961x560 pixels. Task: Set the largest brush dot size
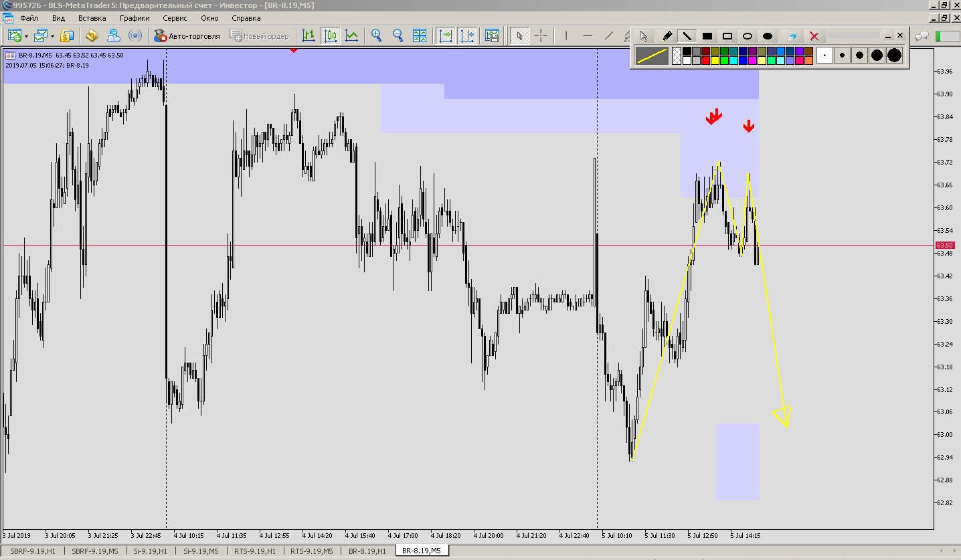pos(894,56)
